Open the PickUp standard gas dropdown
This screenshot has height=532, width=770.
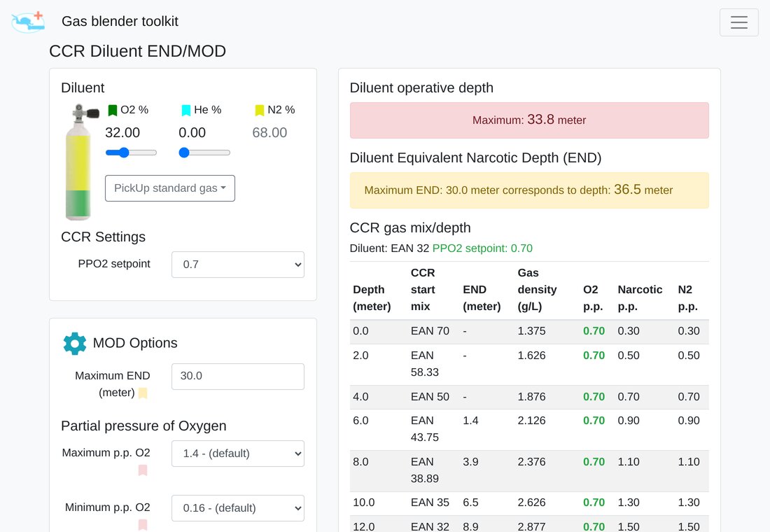pos(170,188)
